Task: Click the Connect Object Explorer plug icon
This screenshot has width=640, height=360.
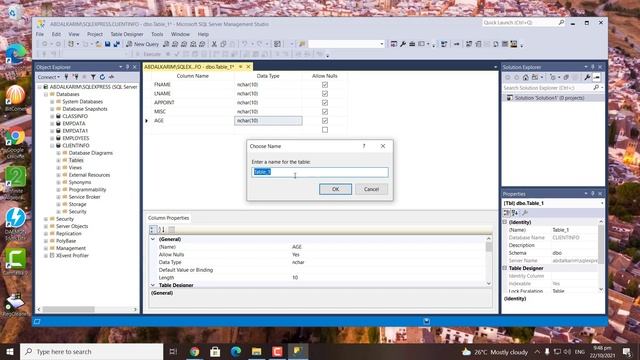Action: (66, 77)
